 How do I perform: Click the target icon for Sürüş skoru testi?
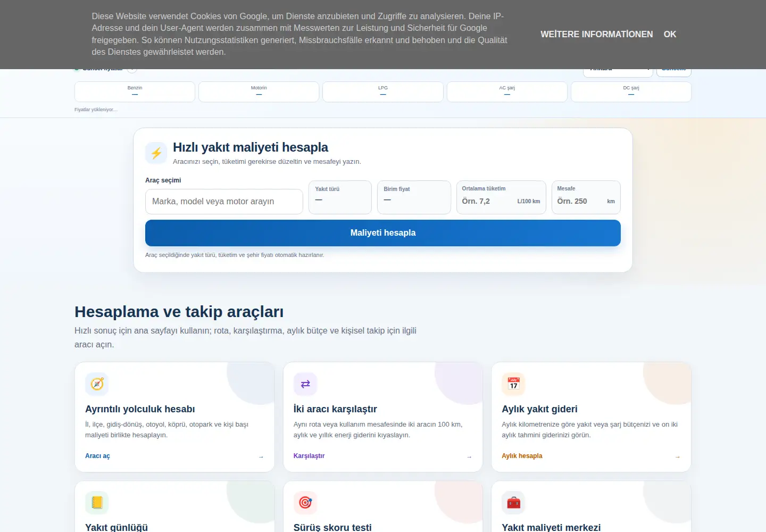pyautogui.click(x=305, y=503)
